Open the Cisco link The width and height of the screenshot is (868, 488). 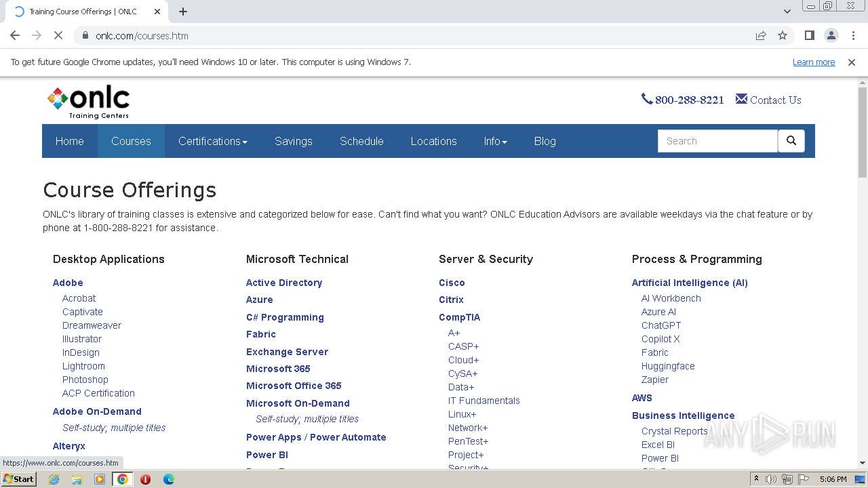pos(452,283)
